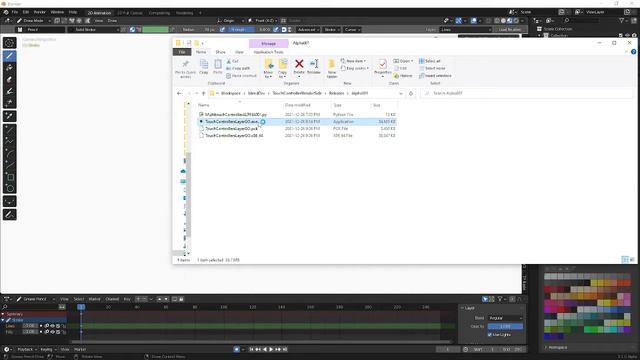Click the current frame marker in timeline
The image size is (640, 360).
(81, 307)
